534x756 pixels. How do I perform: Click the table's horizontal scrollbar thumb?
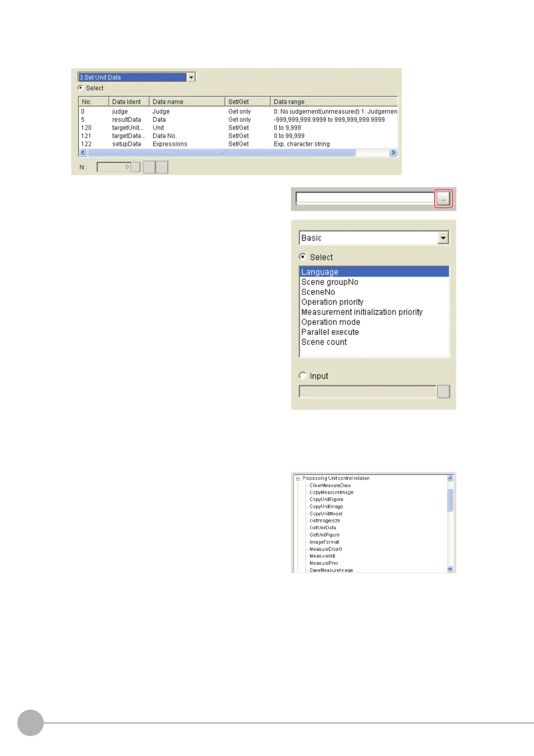click(221, 153)
